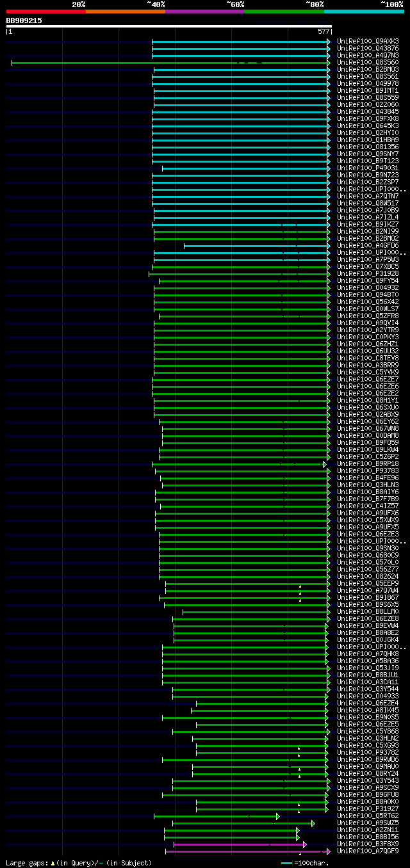Select label UniRef100_B4FE96
Viewport: 410px width, 868px height.
point(368,478)
